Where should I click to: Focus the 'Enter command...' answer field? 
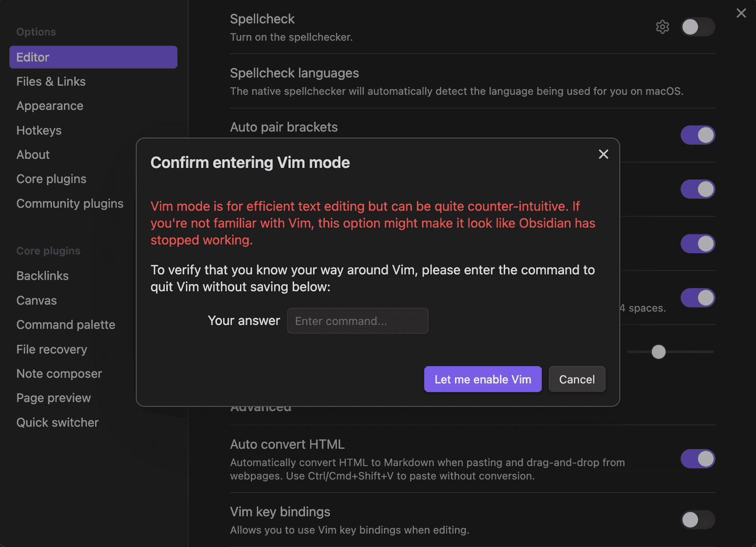pos(358,321)
